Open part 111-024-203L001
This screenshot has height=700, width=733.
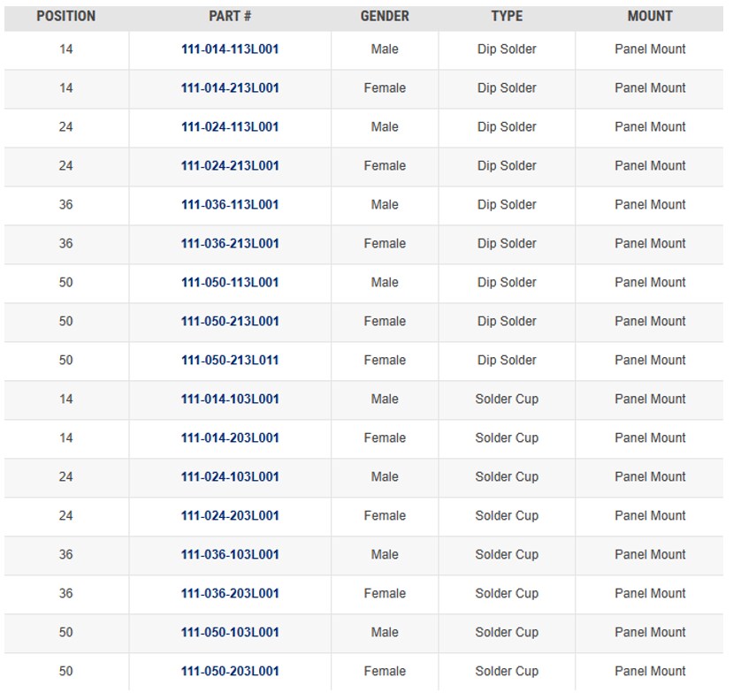230,516
